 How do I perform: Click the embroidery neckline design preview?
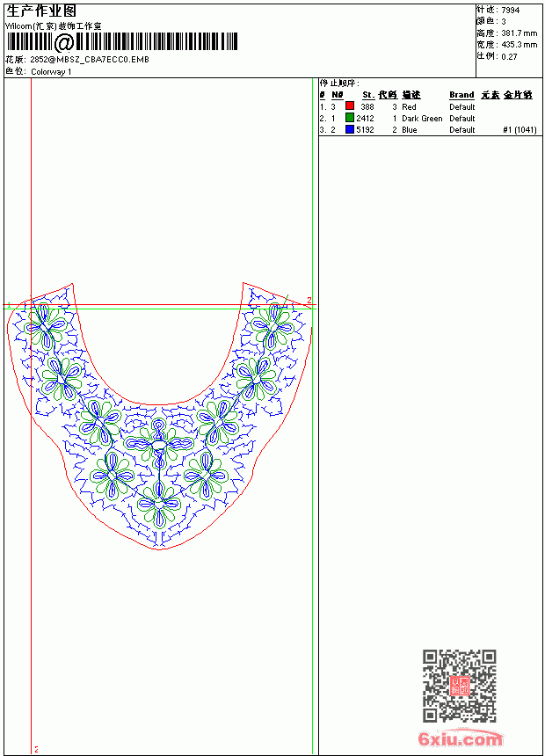[160, 416]
